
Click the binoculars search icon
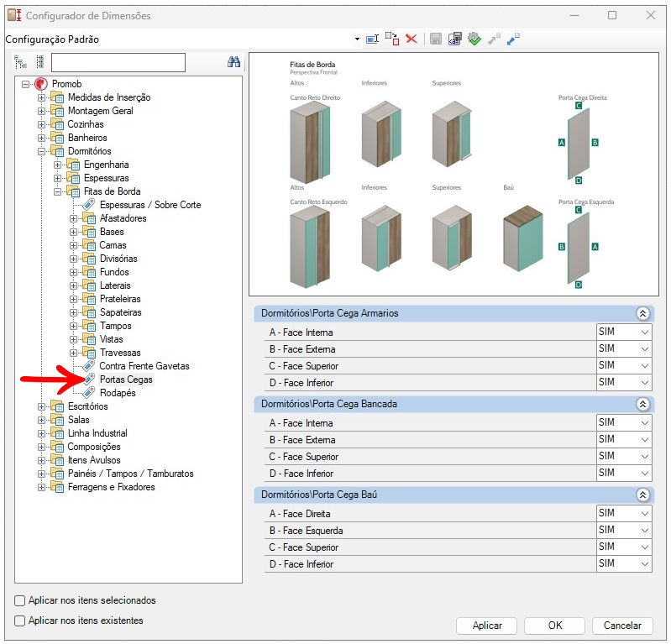[x=234, y=62]
